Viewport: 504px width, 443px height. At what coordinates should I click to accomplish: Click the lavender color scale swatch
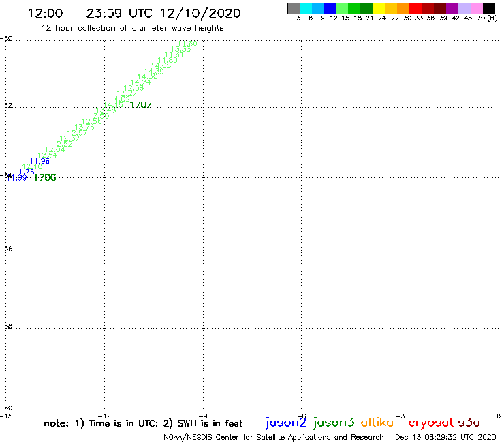coord(464,8)
